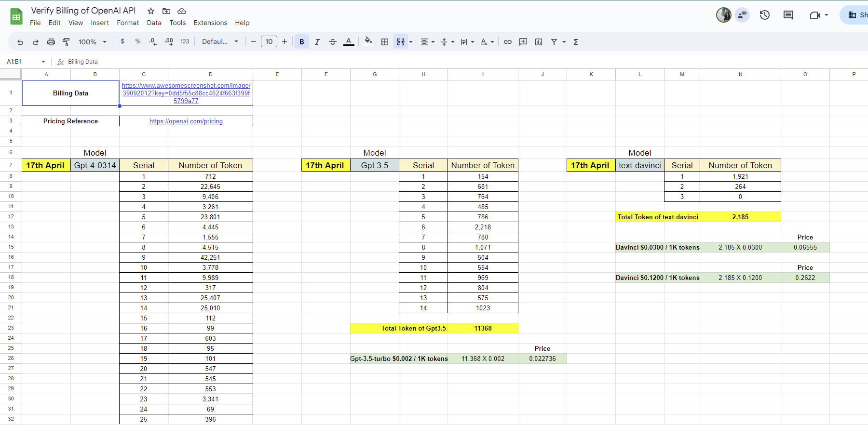Open the Functions sigma icon

tap(576, 42)
